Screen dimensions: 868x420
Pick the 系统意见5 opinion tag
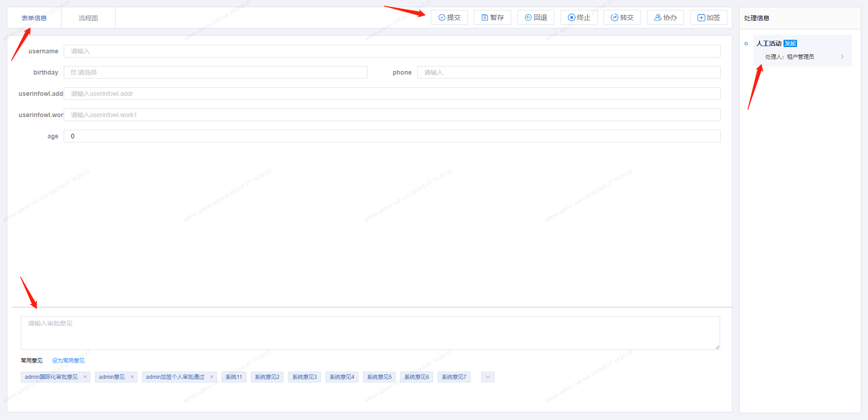379,377
